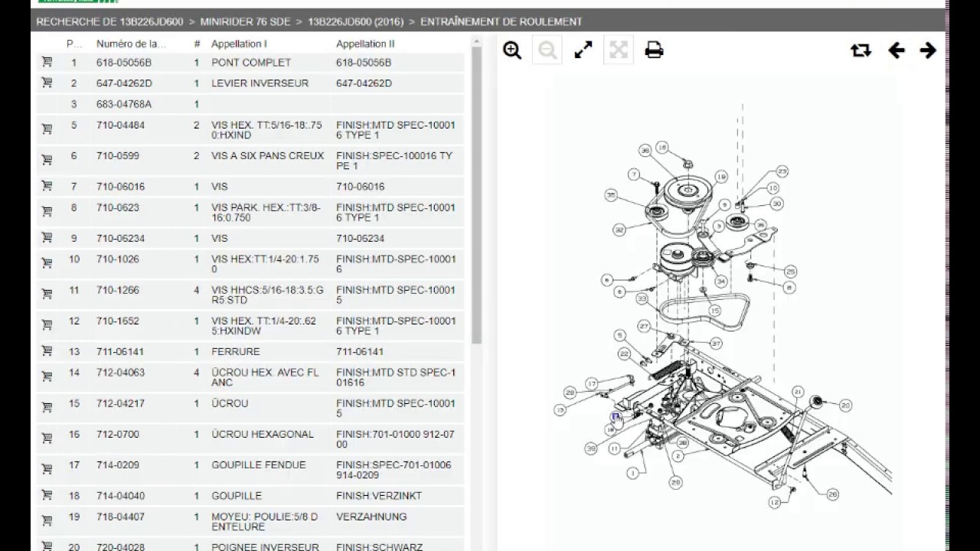Select LEVIER INVERSEUR name cell

pyautogui.click(x=260, y=83)
